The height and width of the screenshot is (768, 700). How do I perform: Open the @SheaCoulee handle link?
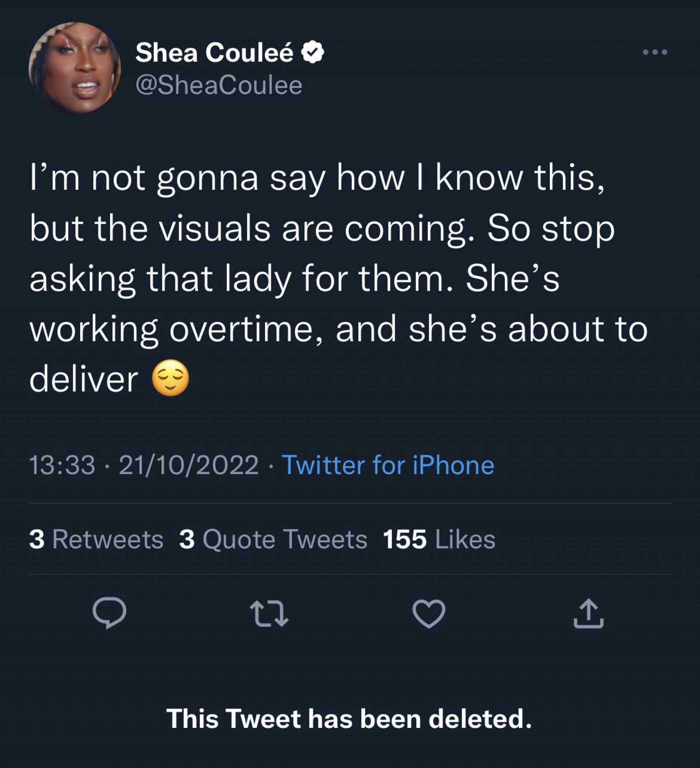coord(219,85)
